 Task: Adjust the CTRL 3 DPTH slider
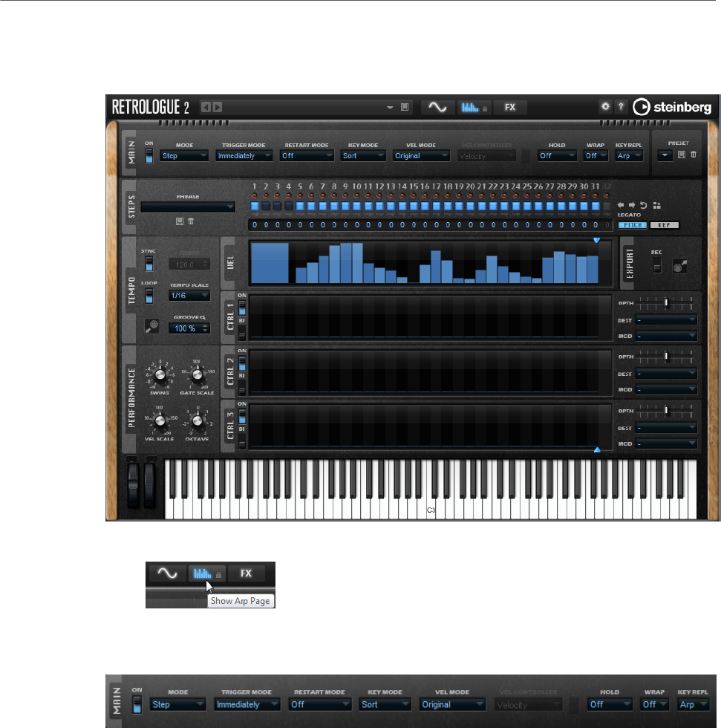pos(665,411)
